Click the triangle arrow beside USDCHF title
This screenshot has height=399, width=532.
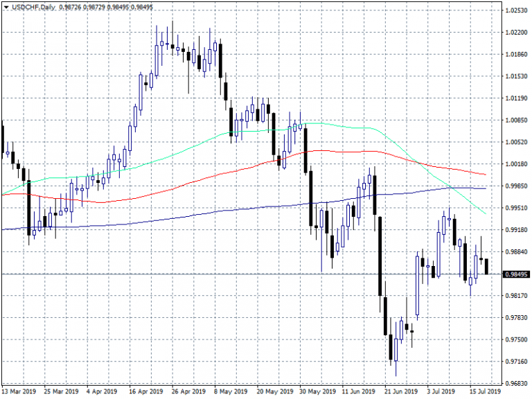[x=5, y=6]
